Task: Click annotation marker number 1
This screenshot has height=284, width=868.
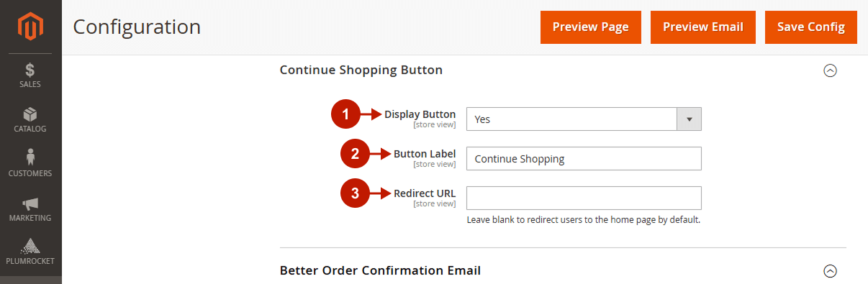Action: (345, 114)
